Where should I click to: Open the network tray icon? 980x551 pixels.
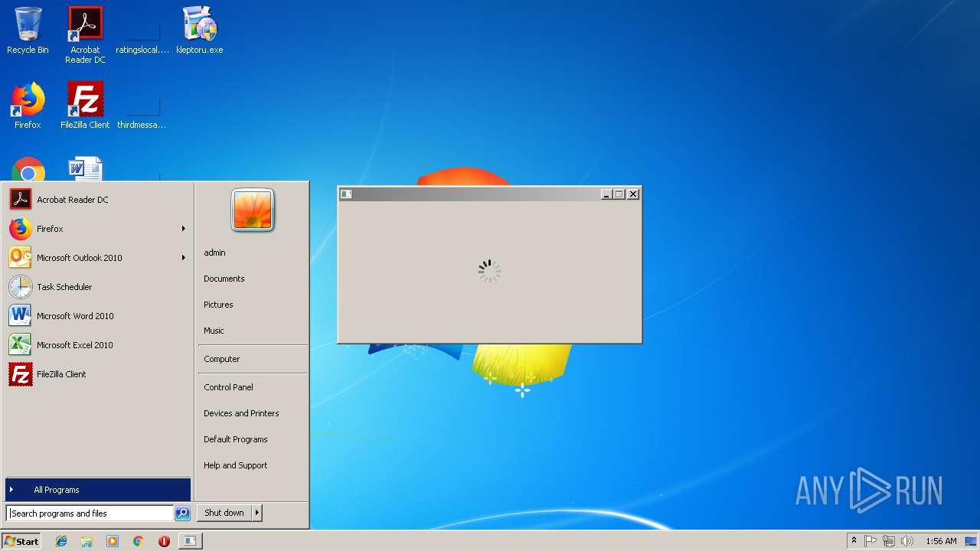[x=889, y=541]
